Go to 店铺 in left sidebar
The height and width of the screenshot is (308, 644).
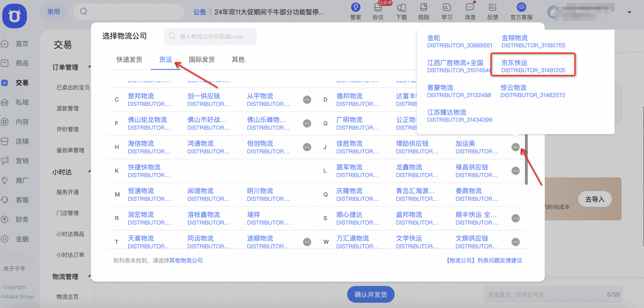(x=15, y=141)
